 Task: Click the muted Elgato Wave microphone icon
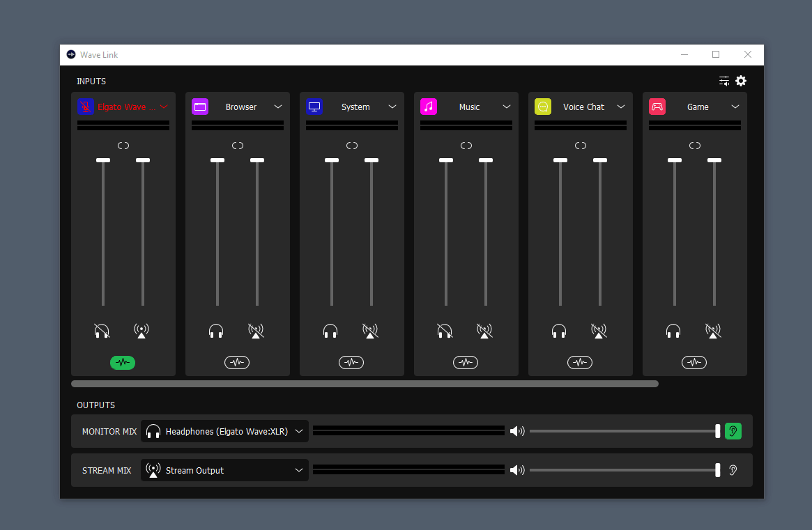point(86,107)
